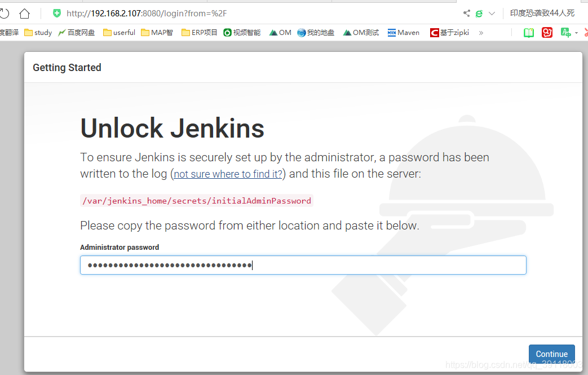Click the Administrator password label
The image size is (588, 375).
(x=120, y=247)
